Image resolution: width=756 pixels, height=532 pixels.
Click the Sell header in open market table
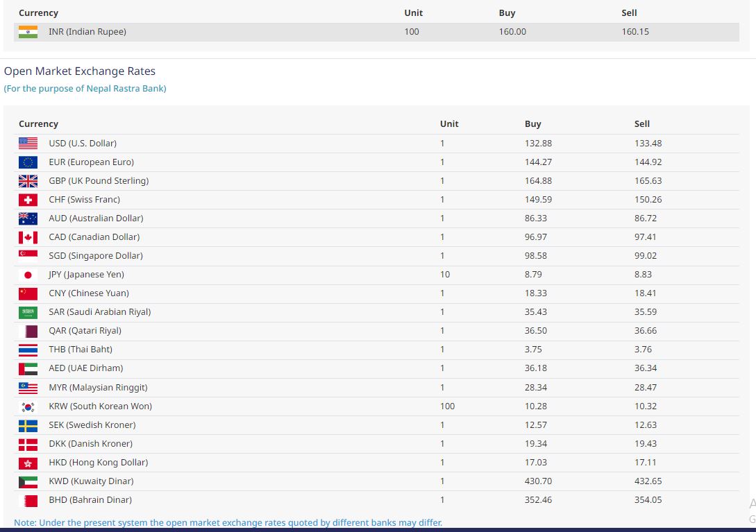[x=641, y=124]
